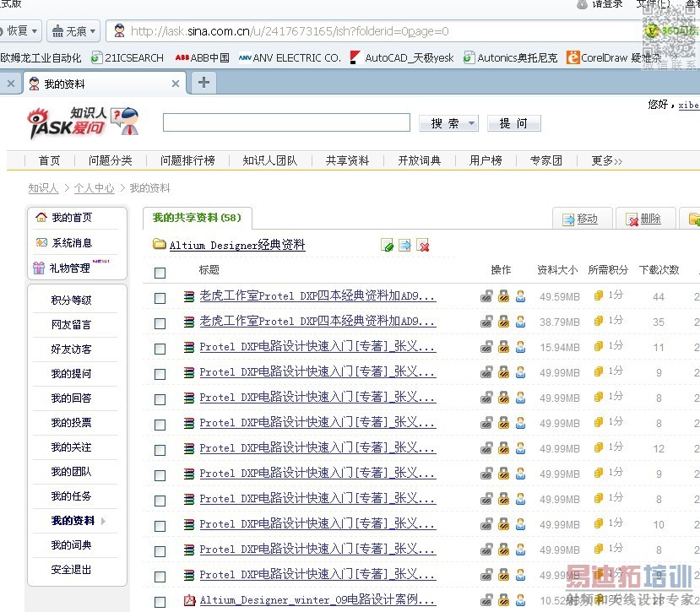The width and height of the screenshot is (700, 612).
Task: Click the gray open-lock icon in the 38.79MB row
Action: pyautogui.click(x=486, y=322)
